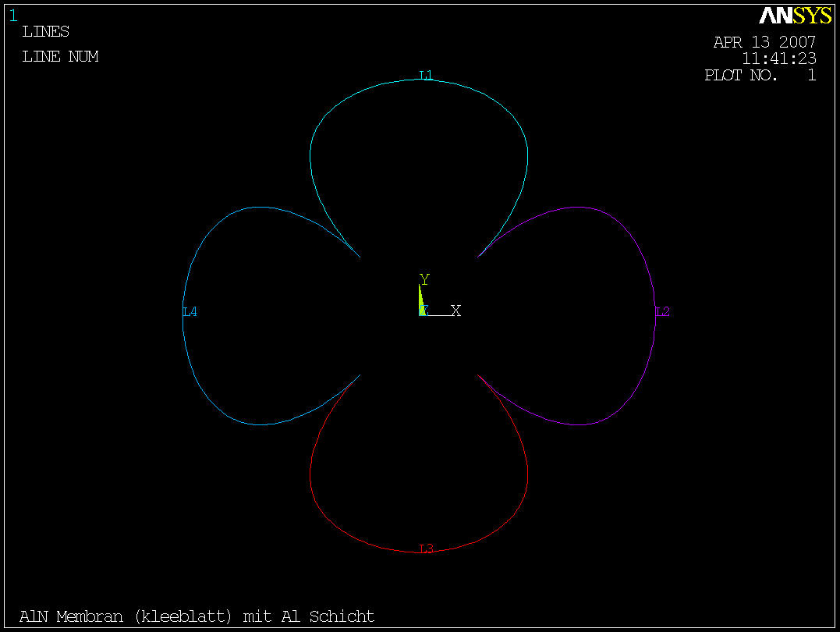
Task: Select the L1 line label on the top petal
Action: pyautogui.click(x=426, y=75)
